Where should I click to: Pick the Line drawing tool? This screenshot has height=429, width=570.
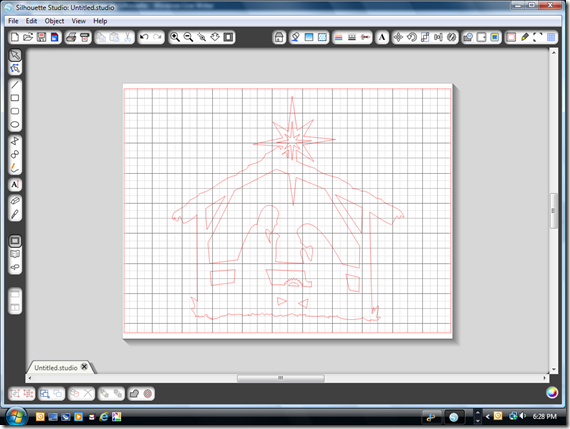[x=15, y=85]
